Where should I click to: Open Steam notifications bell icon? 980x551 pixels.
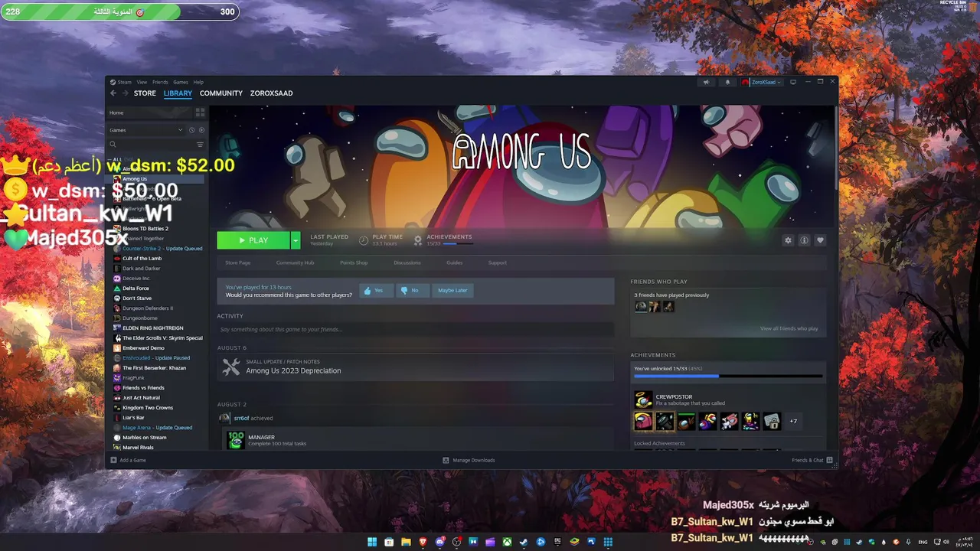[727, 82]
